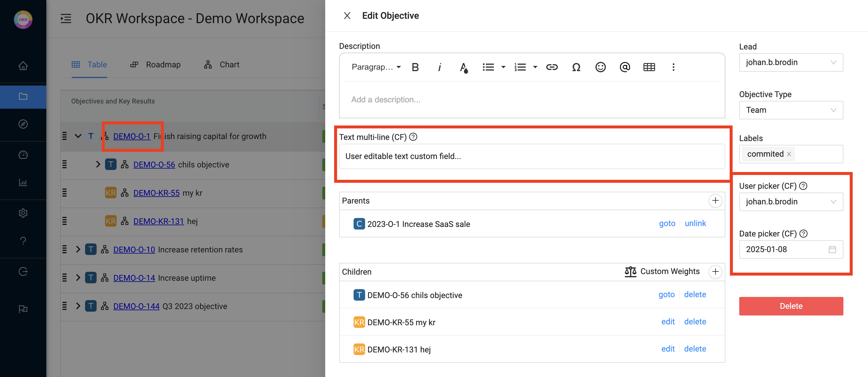Expand the DEMO-O-10 objective row
Viewport: 868px width, 377px height.
(x=78, y=250)
